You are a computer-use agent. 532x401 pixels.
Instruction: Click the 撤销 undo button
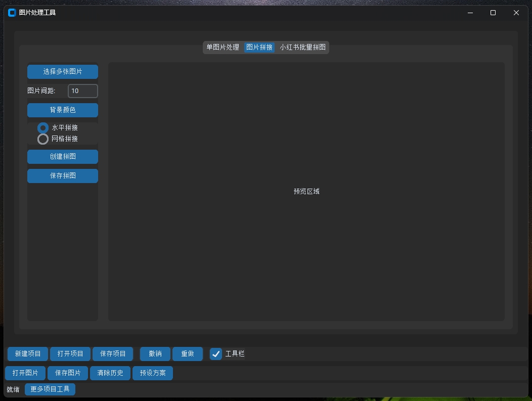(x=155, y=354)
